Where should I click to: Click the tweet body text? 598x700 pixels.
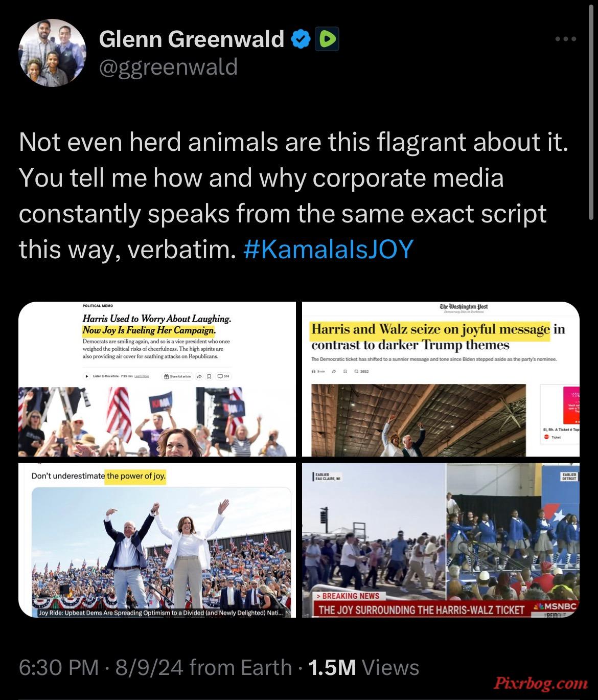pos(293,196)
